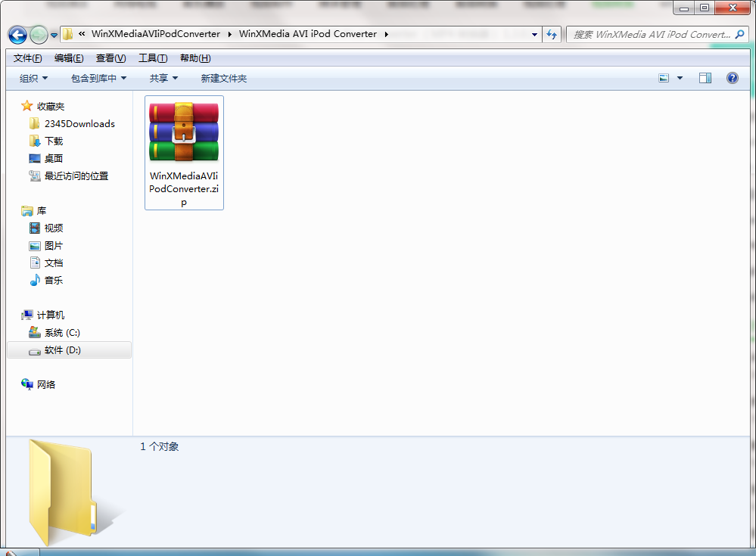The width and height of the screenshot is (756, 556).
Task: Open Help with the question mark icon
Action: pos(732,78)
